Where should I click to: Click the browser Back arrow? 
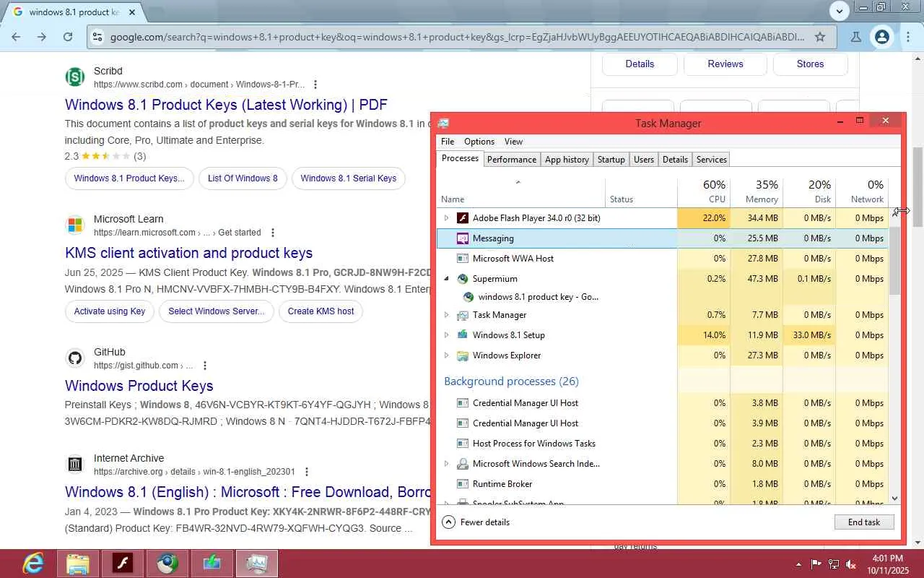coord(16,37)
